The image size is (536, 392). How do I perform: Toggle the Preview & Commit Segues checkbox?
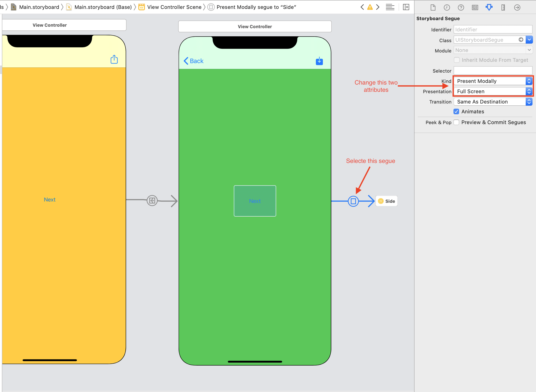click(457, 122)
